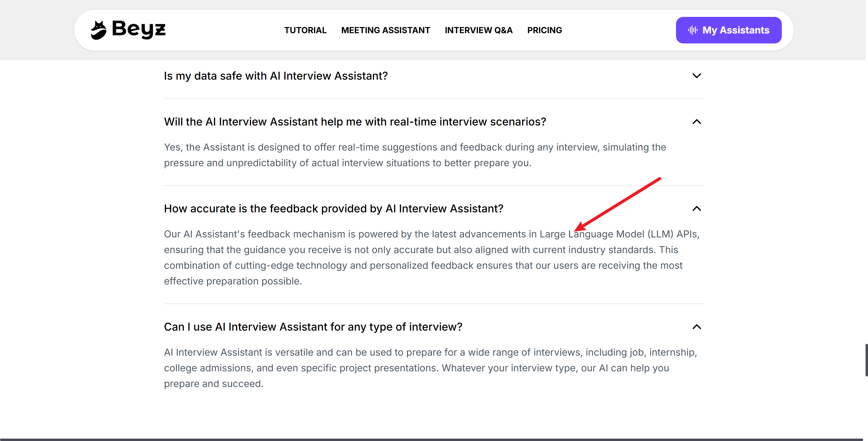Screen dimensions: 868x441
Task: Open the TUTORIAL menu item
Action: (305, 30)
